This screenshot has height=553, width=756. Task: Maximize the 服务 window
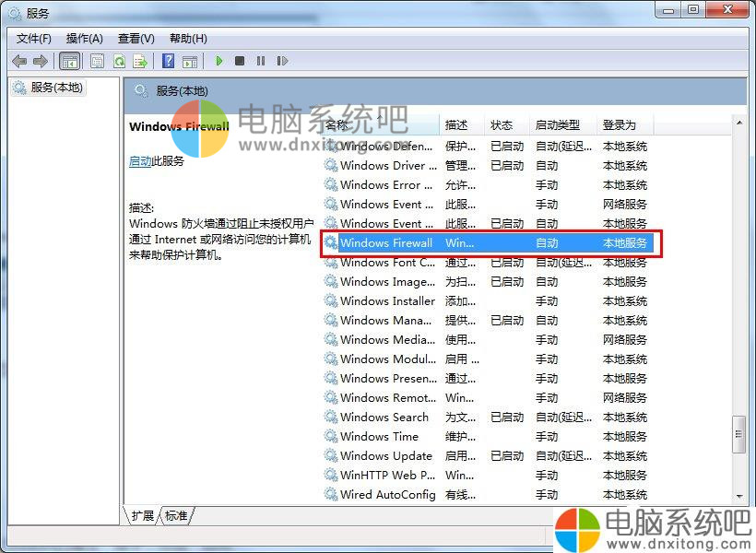tap(692, 10)
